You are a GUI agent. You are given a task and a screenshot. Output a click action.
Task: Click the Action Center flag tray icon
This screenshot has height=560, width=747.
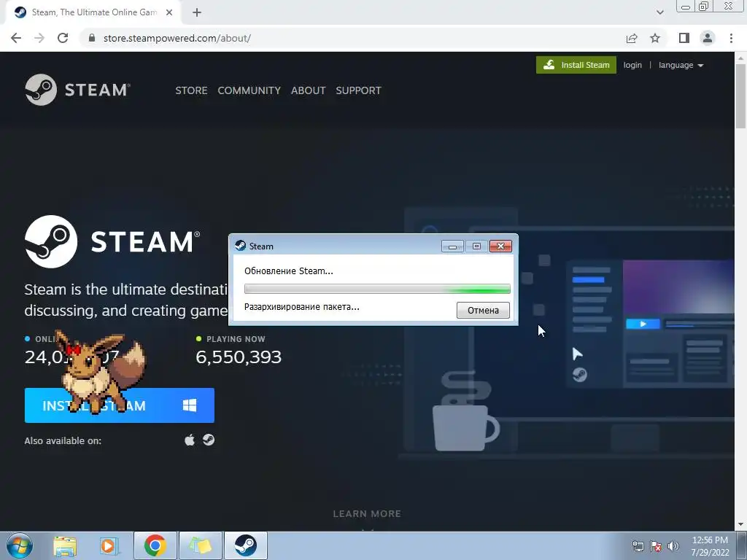click(x=656, y=546)
